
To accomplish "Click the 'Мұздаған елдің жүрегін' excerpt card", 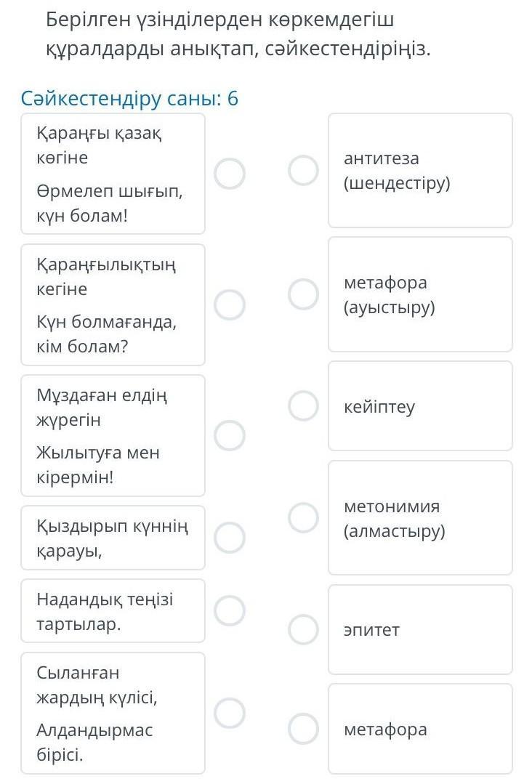I will 113,435.
